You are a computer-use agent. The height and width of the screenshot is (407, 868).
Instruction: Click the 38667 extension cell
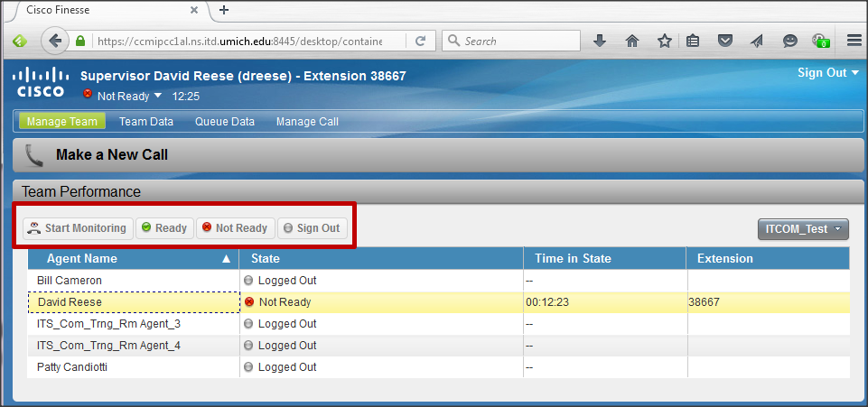coord(768,302)
